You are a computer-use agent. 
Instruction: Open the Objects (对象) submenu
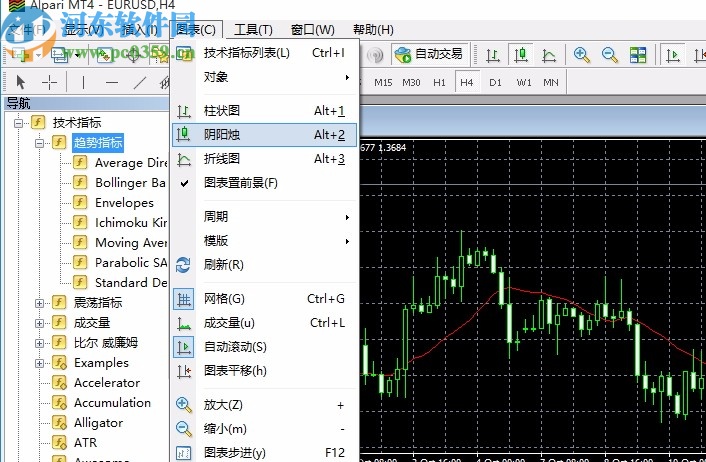click(265, 77)
